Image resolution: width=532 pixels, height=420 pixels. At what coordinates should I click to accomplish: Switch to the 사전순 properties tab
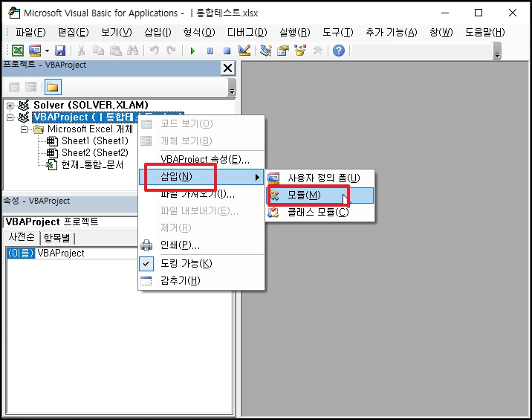tap(22, 237)
